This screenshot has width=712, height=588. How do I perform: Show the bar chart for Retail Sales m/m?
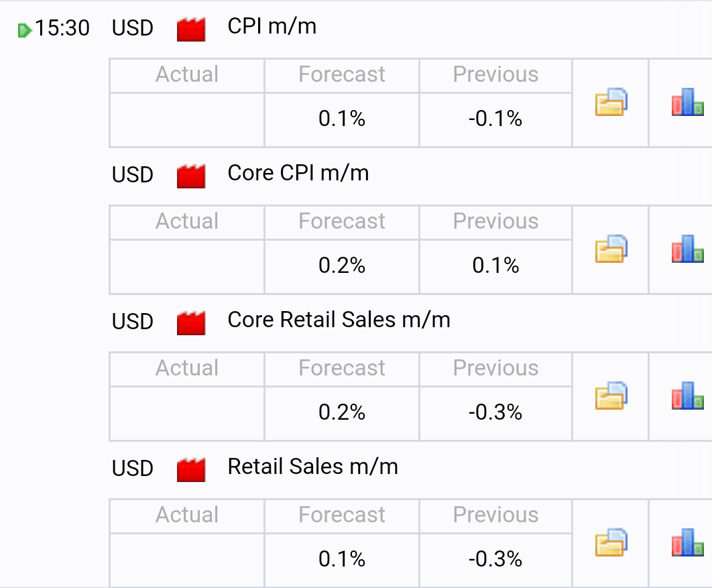coord(687,542)
